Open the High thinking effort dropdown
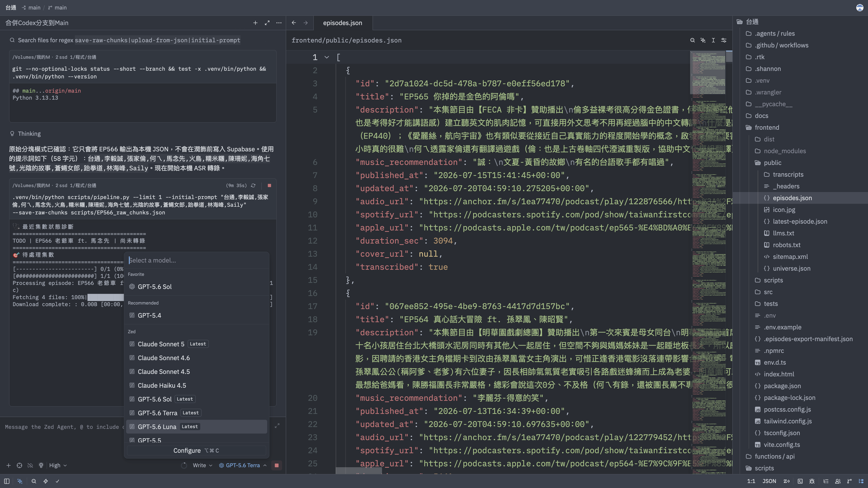The width and height of the screenshot is (868, 488). point(58,465)
